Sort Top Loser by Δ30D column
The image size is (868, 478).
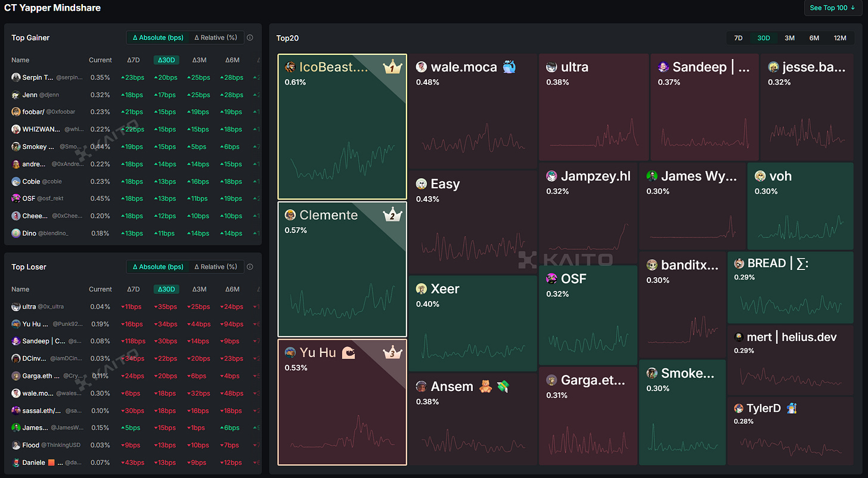tap(166, 289)
